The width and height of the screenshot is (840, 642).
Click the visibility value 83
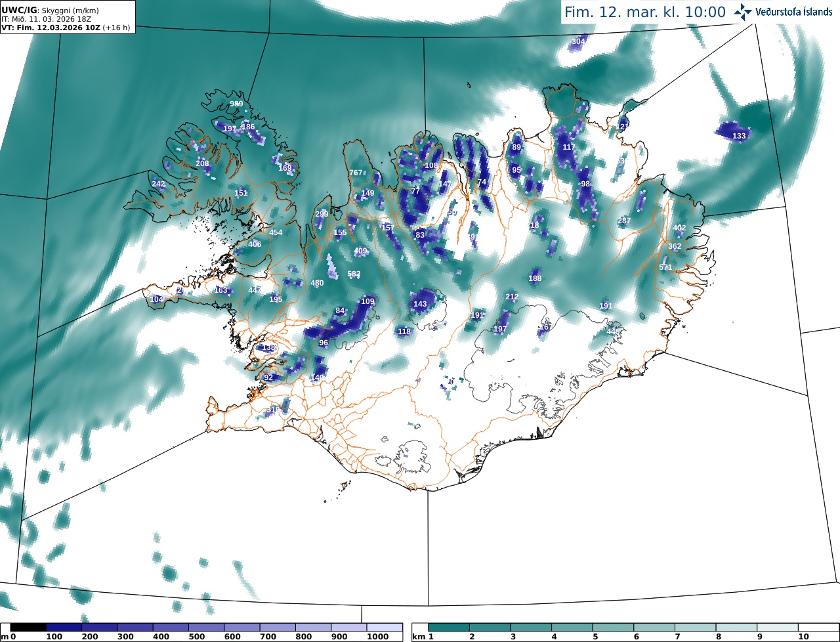tap(420, 234)
